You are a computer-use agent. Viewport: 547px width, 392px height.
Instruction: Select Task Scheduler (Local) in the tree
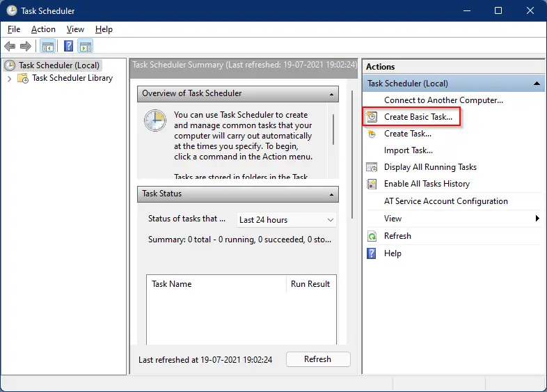(59, 65)
